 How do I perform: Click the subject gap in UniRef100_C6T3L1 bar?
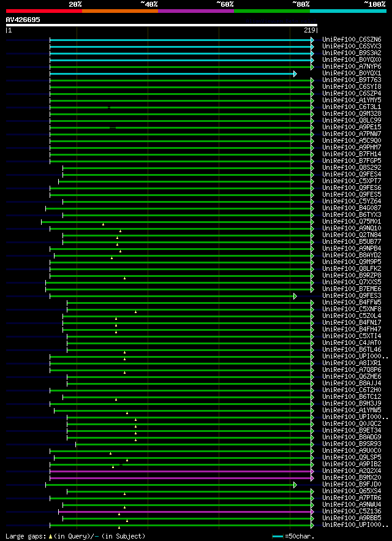point(109,107)
